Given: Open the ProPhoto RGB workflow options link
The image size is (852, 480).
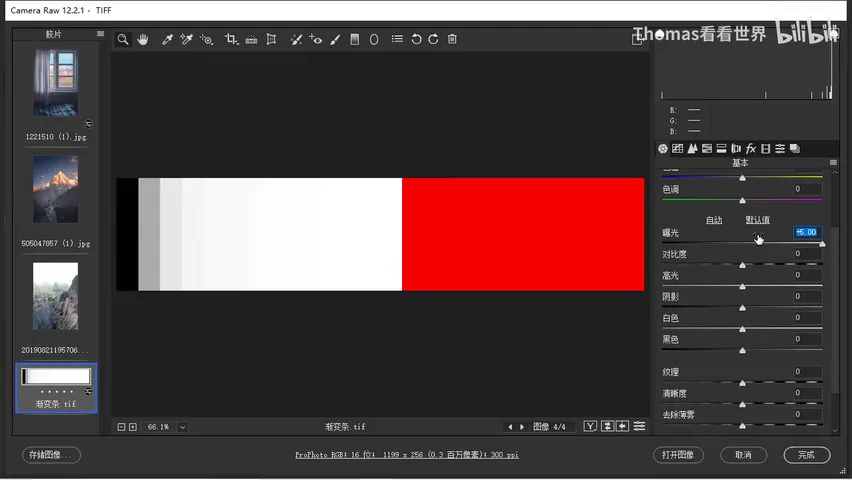Looking at the screenshot, I should [x=407, y=455].
